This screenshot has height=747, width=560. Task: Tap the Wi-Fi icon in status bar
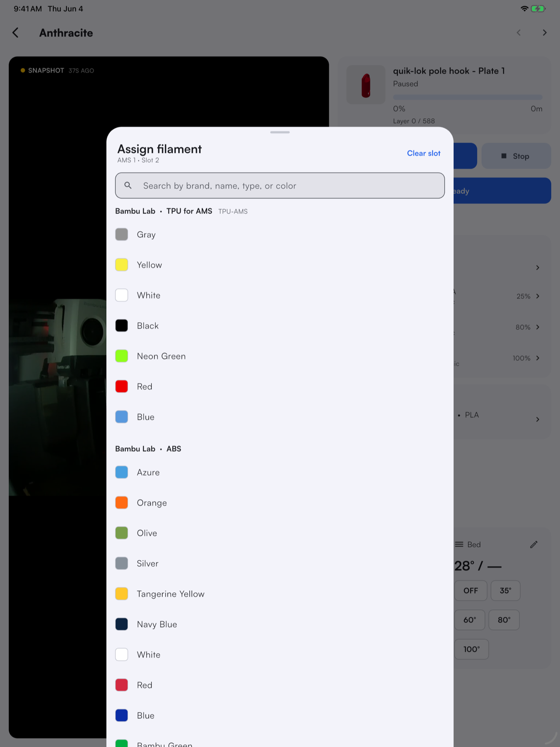[524, 9]
